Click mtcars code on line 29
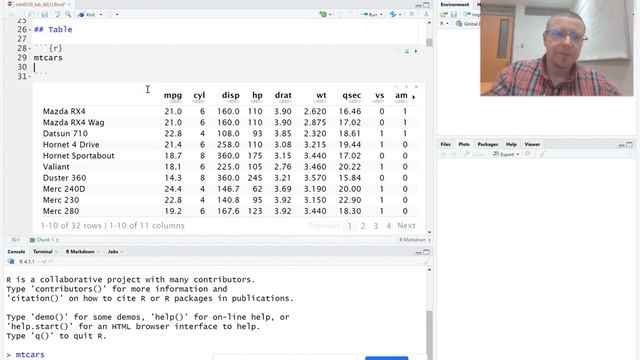 (48, 58)
